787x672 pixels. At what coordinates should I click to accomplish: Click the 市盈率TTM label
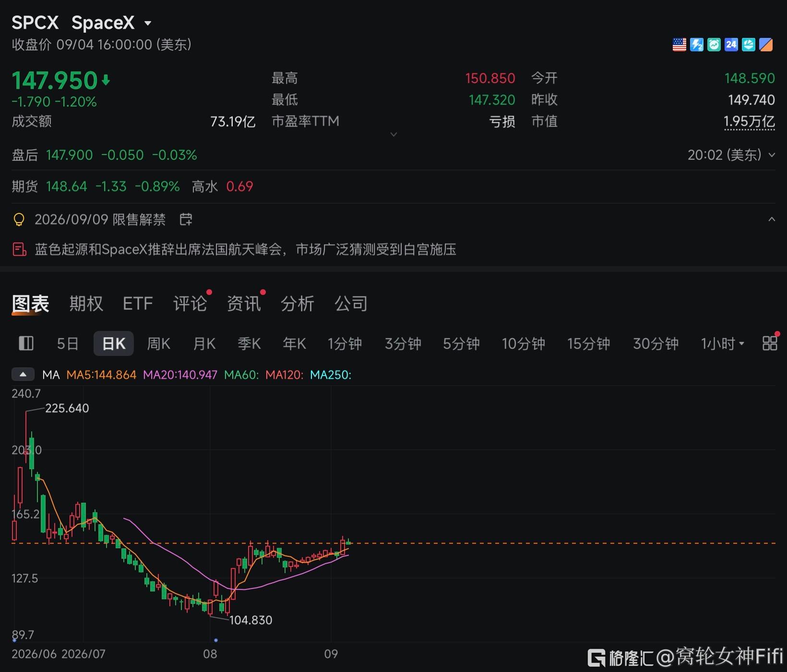[305, 121]
